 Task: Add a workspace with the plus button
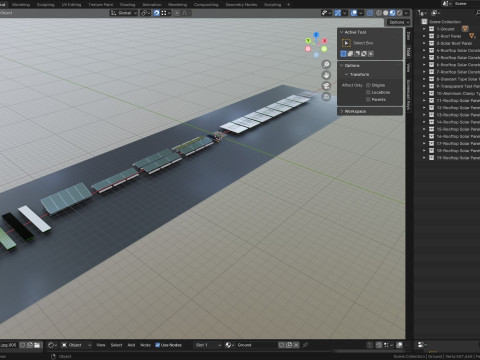click(x=288, y=5)
